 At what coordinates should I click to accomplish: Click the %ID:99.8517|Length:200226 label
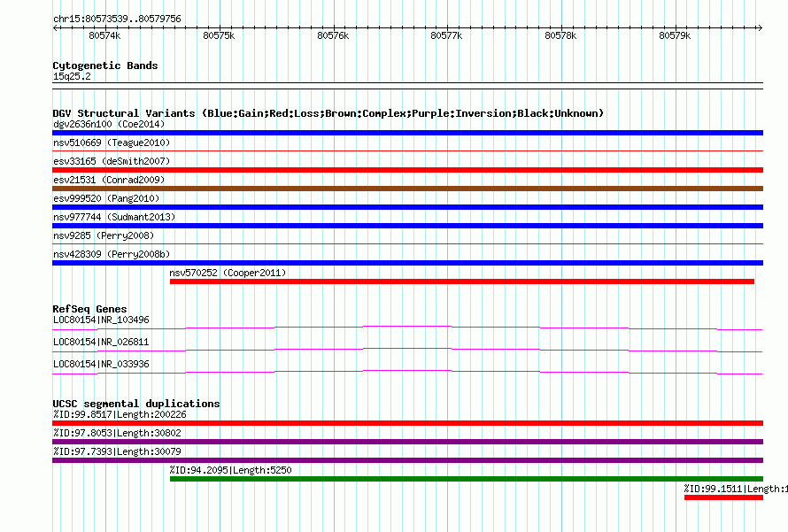(x=120, y=414)
